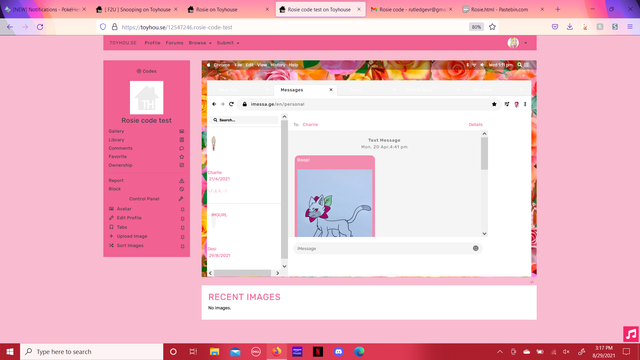
Task: Open the History menu in the mock menu bar
Action: (278, 65)
